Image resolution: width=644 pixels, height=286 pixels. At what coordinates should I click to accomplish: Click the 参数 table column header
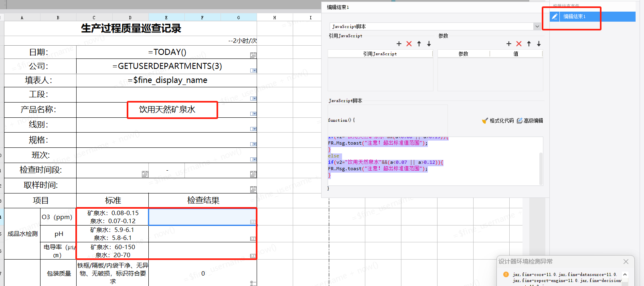(464, 54)
